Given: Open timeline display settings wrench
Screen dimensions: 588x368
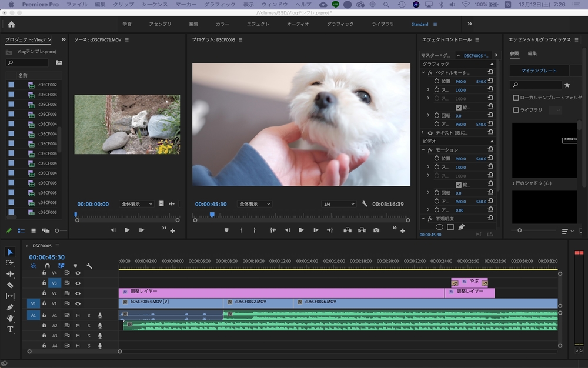Looking at the screenshot, I should click(x=89, y=266).
